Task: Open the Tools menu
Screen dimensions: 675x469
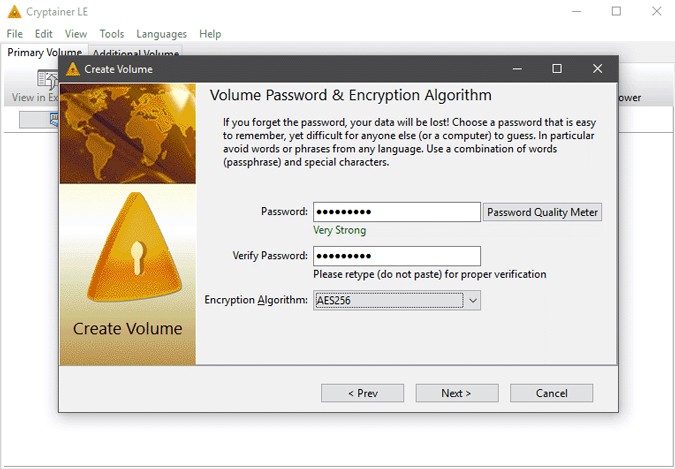Action: pos(111,34)
